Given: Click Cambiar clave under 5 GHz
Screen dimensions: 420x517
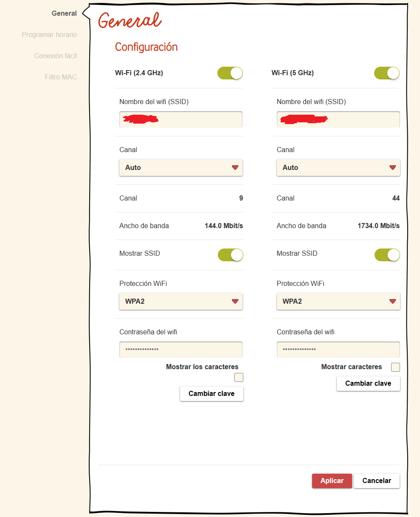Looking at the screenshot, I should coord(368,383).
